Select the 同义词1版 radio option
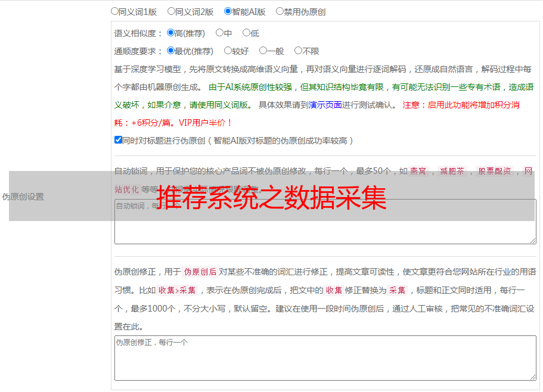The image size is (543, 392). [x=115, y=11]
